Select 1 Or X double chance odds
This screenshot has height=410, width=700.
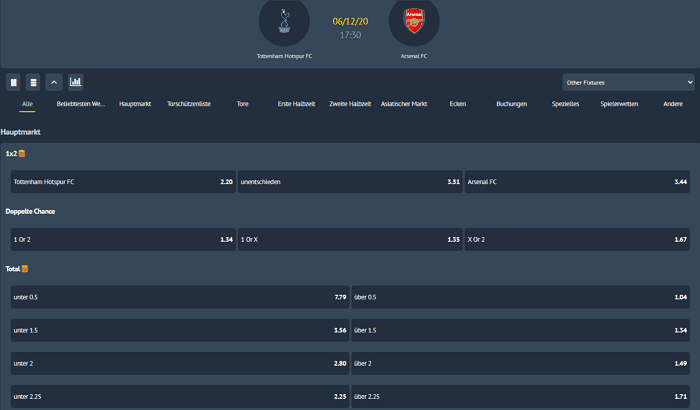(x=350, y=239)
